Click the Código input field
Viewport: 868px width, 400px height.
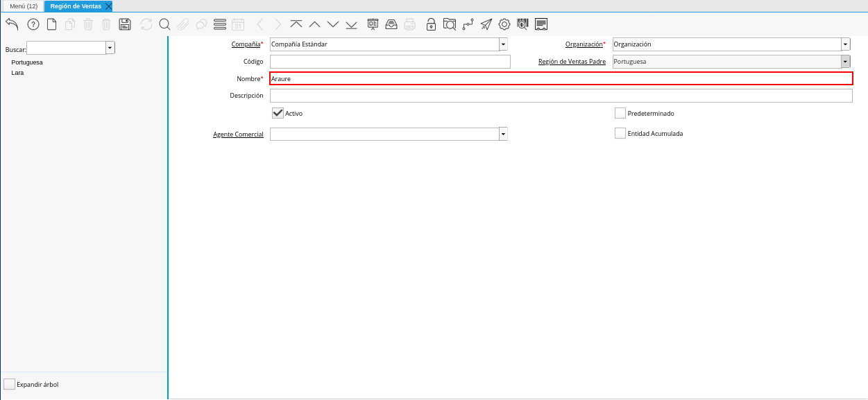pyautogui.click(x=390, y=62)
